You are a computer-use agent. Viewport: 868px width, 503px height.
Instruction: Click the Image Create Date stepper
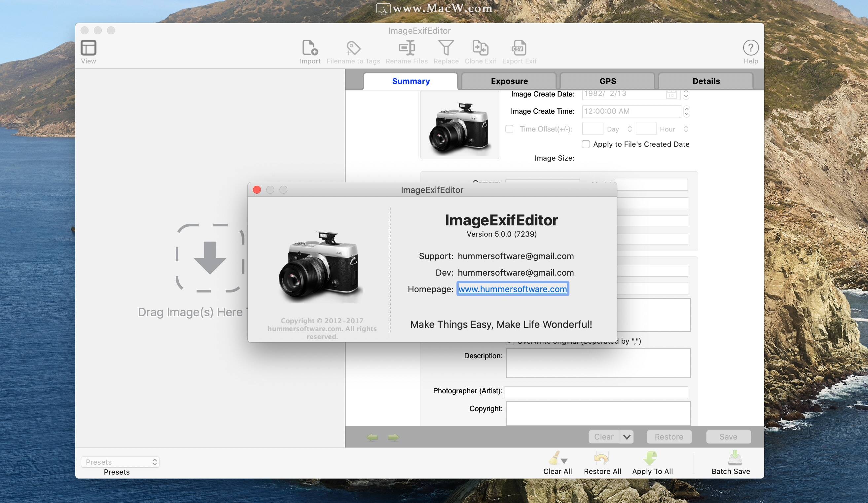pos(687,93)
